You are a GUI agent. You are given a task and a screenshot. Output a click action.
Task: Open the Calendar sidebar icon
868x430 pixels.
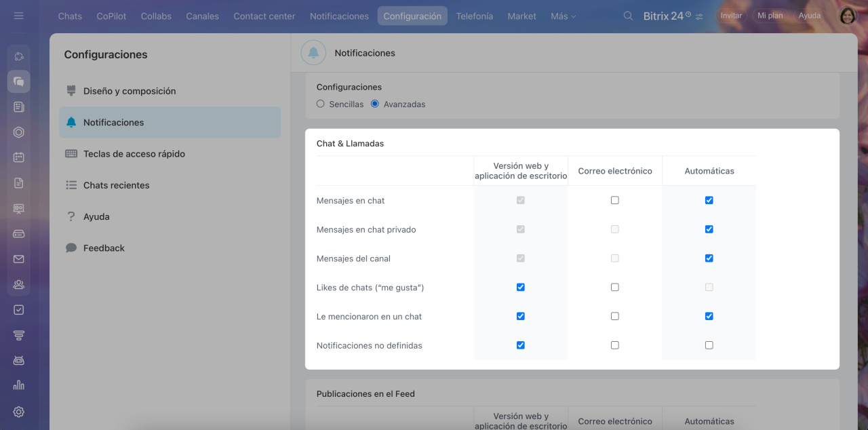pyautogui.click(x=18, y=157)
